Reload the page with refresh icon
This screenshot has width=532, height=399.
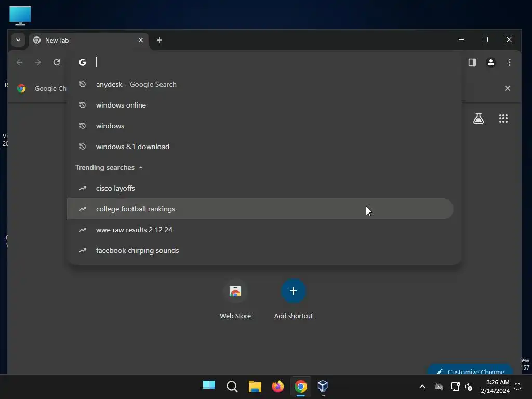[57, 62]
